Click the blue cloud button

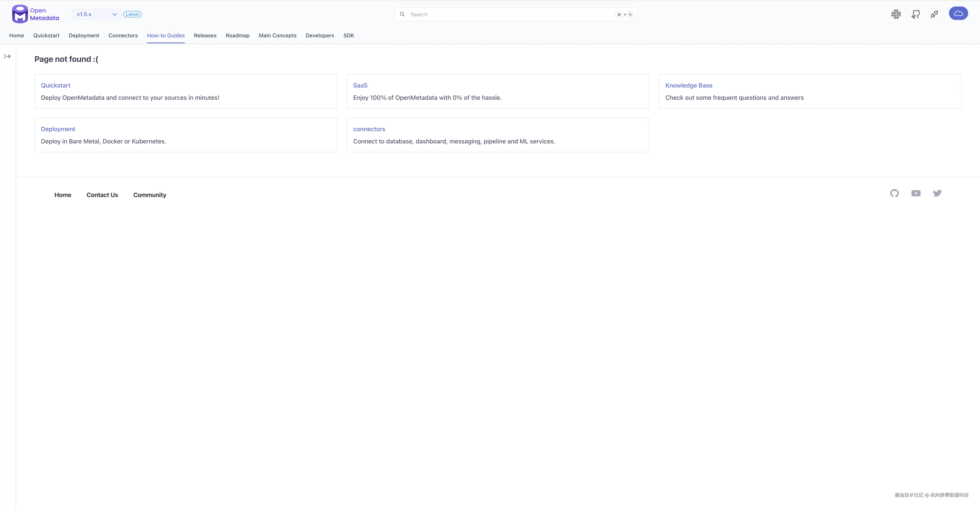click(x=958, y=13)
